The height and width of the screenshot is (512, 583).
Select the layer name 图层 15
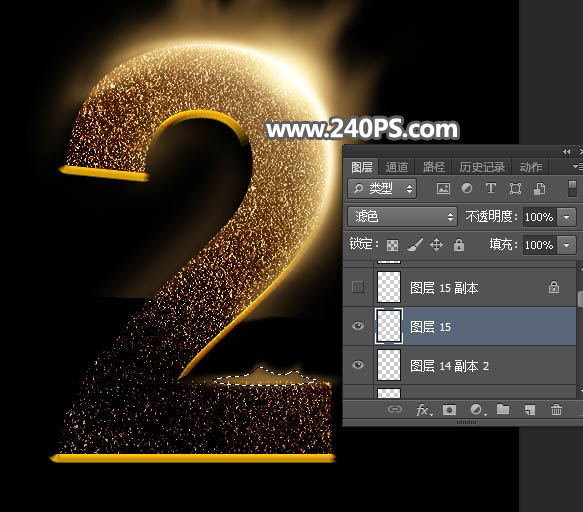[x=430, y=327]
